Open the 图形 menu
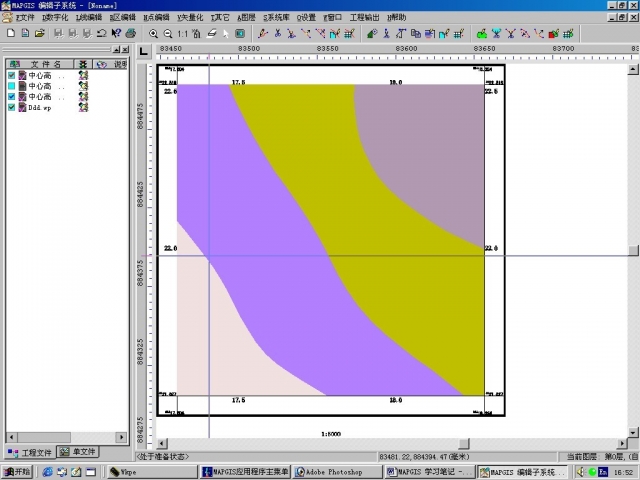This screenshot has width=640, height=480. [246, 18]
